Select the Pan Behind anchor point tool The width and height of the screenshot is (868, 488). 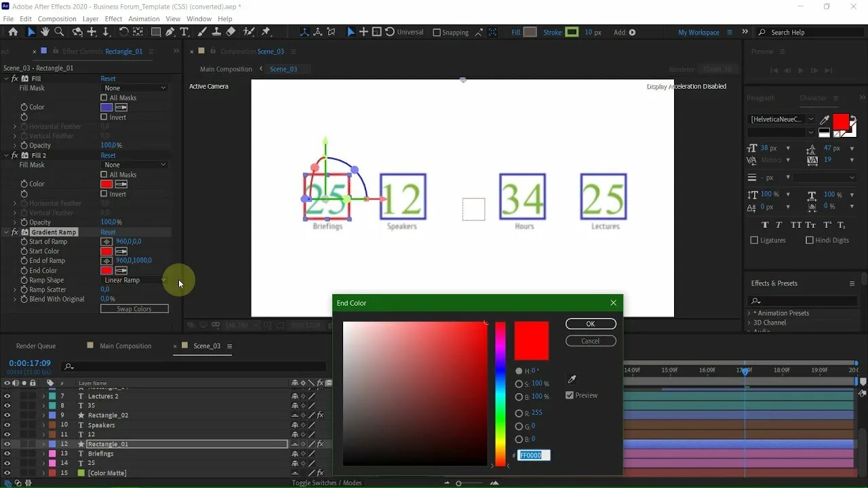tap(138, 32)
